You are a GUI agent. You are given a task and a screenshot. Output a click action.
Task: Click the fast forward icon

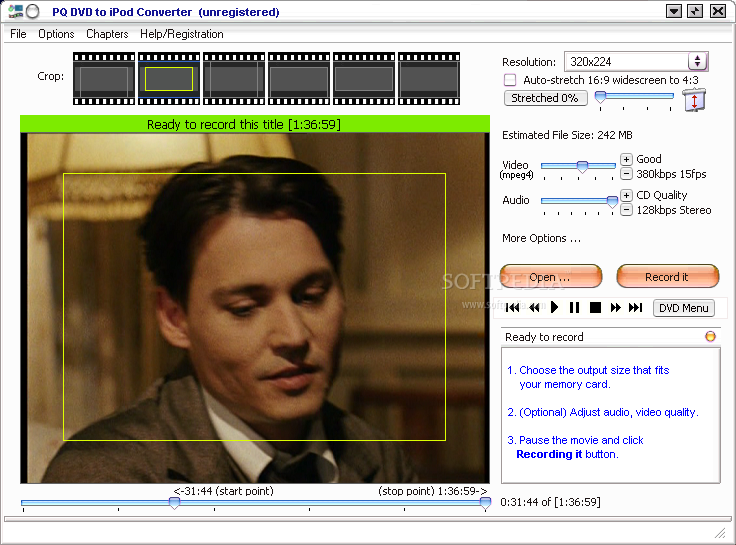coord(615,307)
